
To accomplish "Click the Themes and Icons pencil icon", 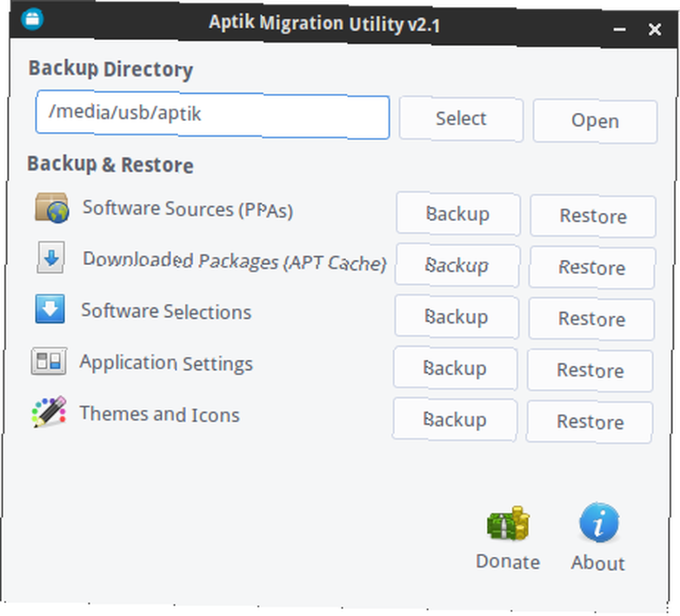I will (49, 411).
